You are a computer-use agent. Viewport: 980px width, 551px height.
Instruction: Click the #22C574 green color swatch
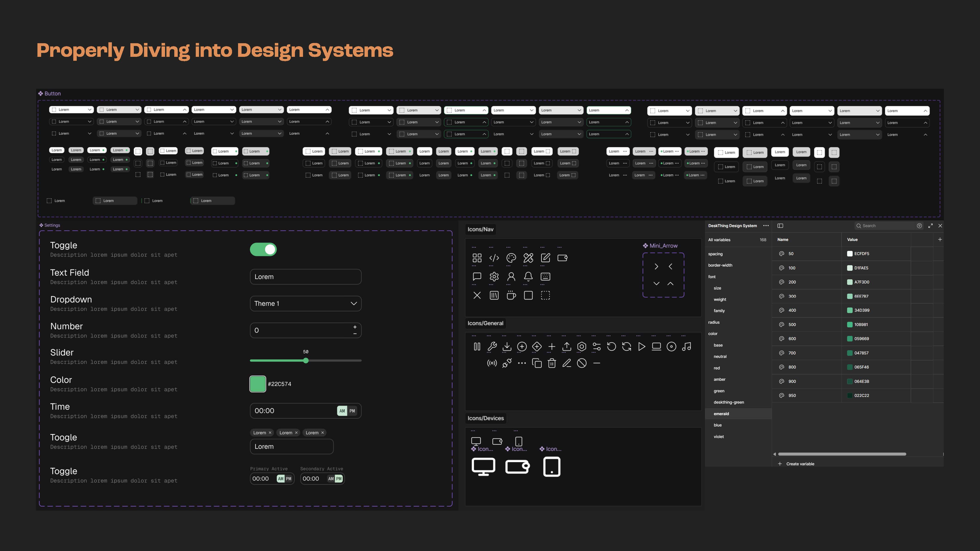coord(257,384)
